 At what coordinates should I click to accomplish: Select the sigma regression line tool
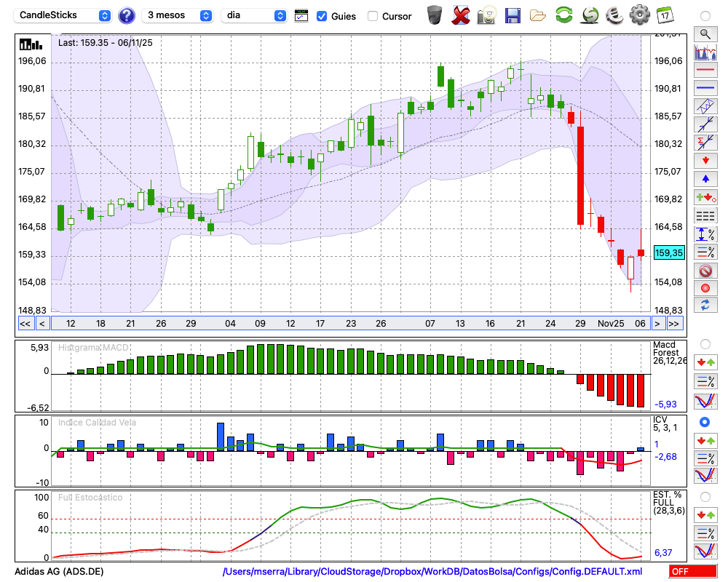click(705, 143)
